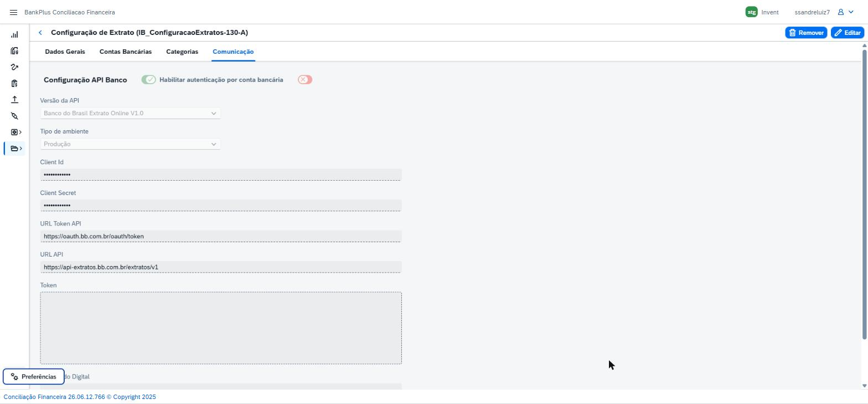The height and width of the screenshot is (404, 868).
Task: Open the Versão da API dropdown
Action: click(131, 113)
